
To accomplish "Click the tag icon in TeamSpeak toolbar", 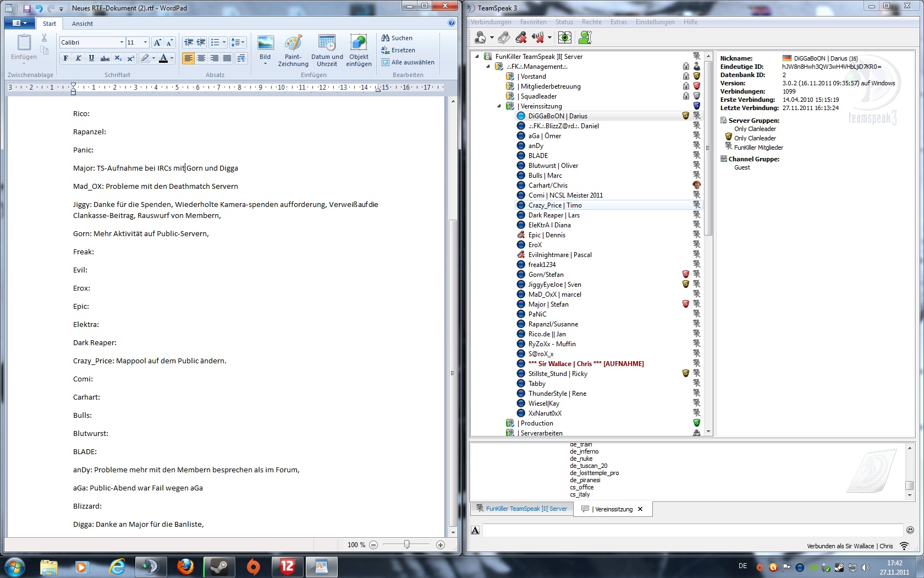I will tap(504, 37).
